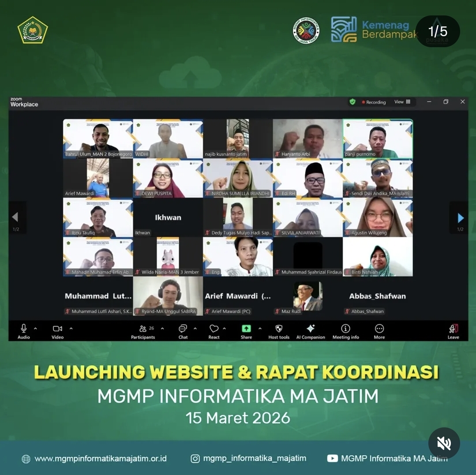This screenshot has height=475, width=476.
Task: Click the green encryption shield icon
Action: coord(352,102)
